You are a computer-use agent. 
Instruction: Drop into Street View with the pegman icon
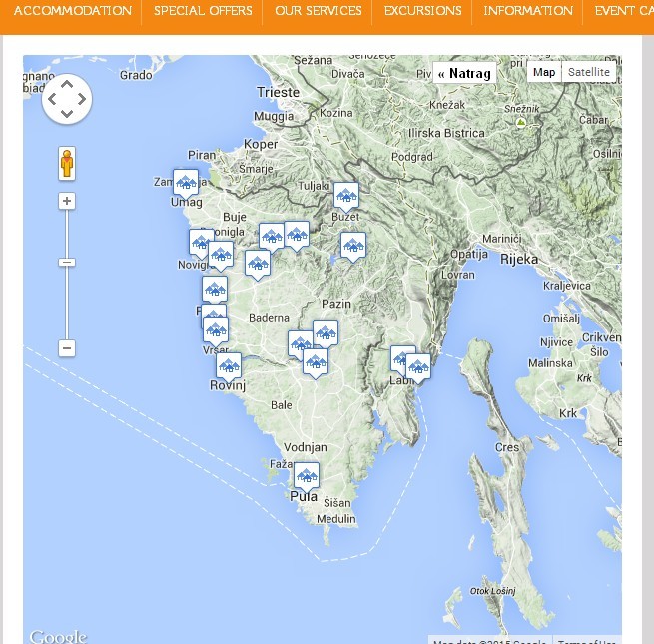pos(67,163)
